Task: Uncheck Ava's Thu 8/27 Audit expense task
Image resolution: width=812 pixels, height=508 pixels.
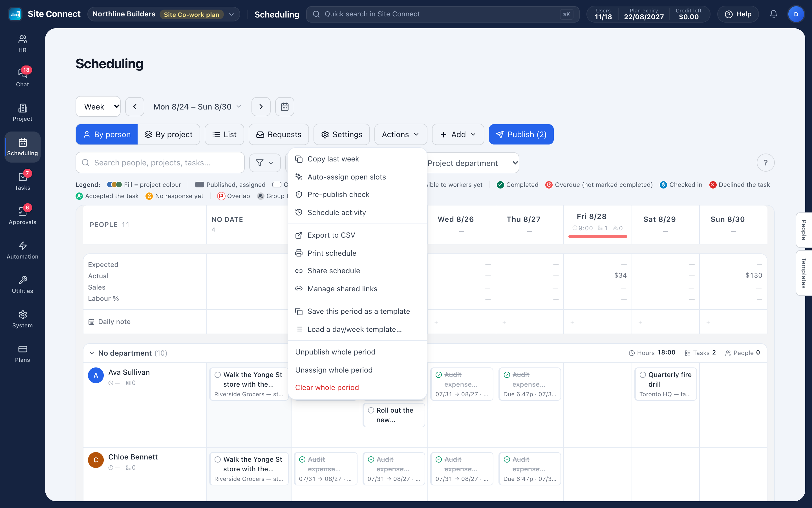Action: [507, 375]
